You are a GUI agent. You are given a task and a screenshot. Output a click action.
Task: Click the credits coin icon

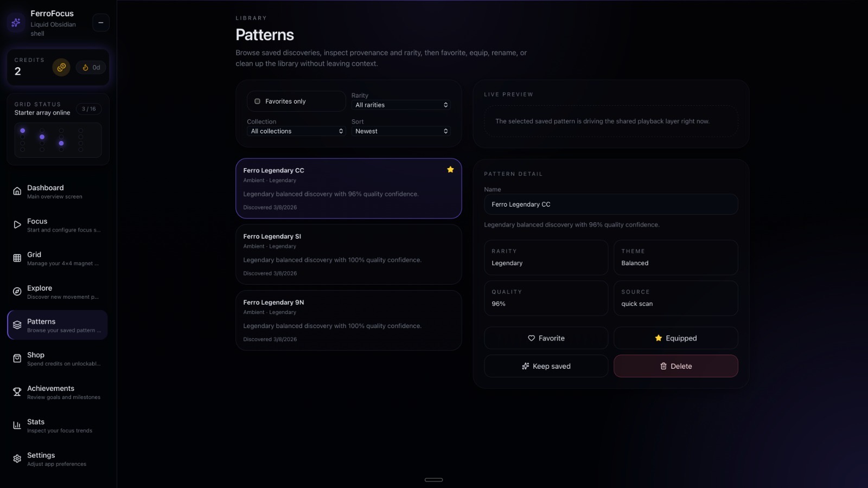click(x=61, y=67)
